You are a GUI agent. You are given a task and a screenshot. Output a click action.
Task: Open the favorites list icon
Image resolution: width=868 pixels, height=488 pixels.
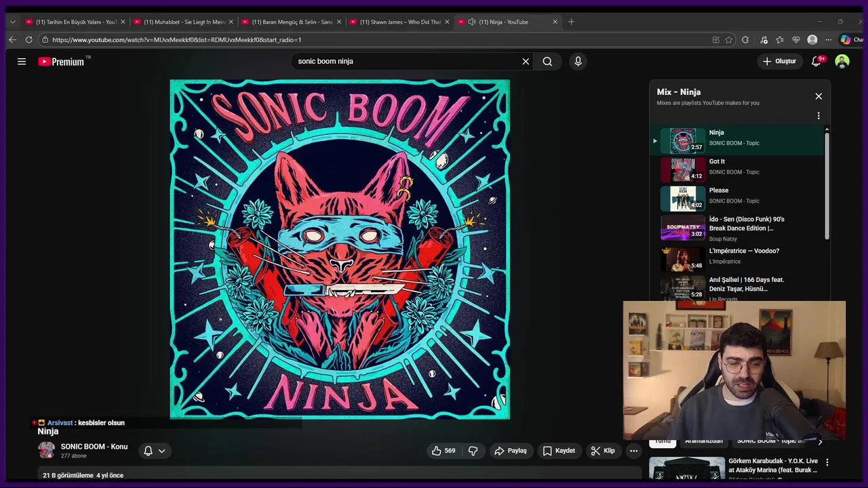click(780, 40)
